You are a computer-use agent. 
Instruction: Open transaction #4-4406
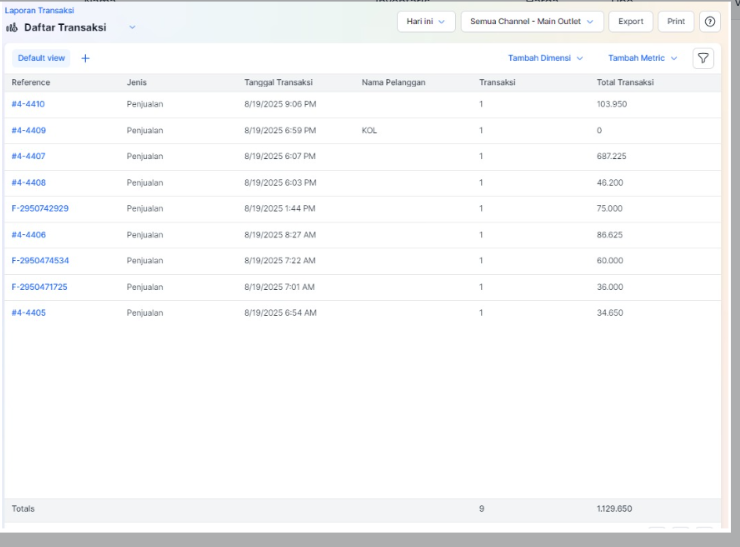pos(28,235)
